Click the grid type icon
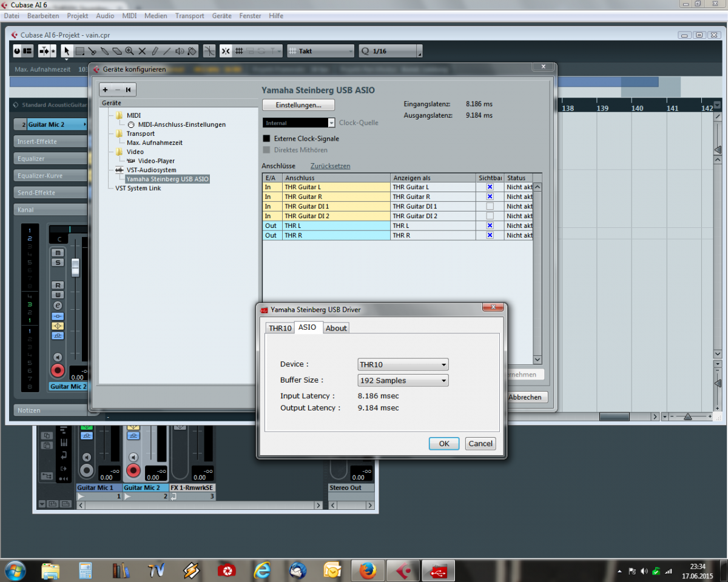This screenshot has height=582, width=728. pyautogui.click(x=240, y=51)
